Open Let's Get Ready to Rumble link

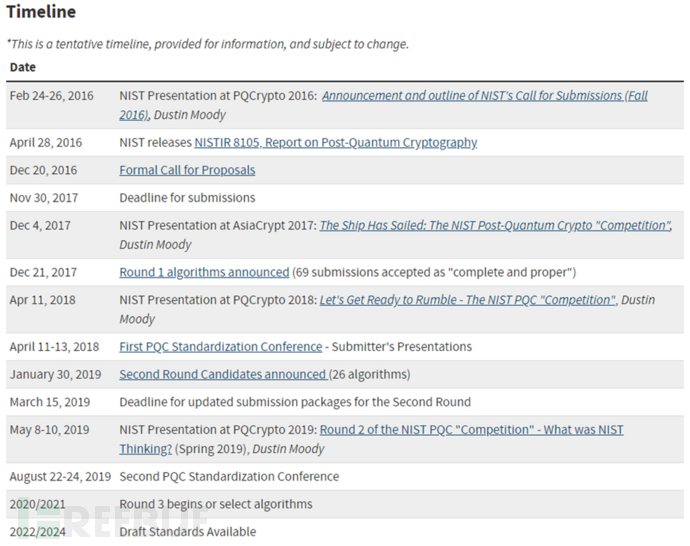[x=468, y=300]
